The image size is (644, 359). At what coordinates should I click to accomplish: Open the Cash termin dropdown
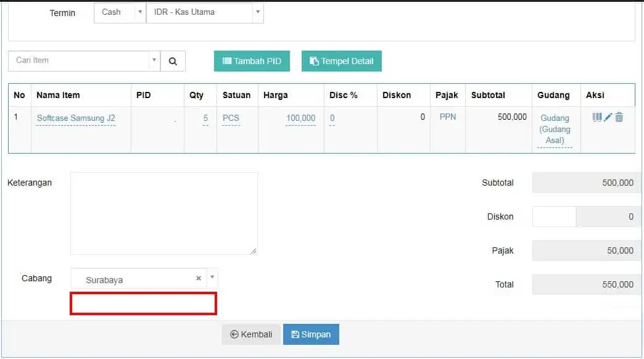pyautogui.click(x=120, y=12)
